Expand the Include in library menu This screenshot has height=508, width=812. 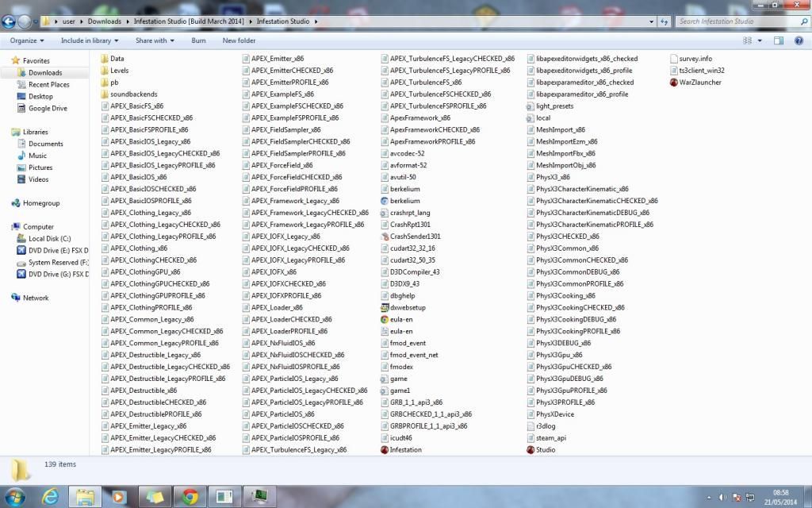pyautogui.click(x=89, y=40)
